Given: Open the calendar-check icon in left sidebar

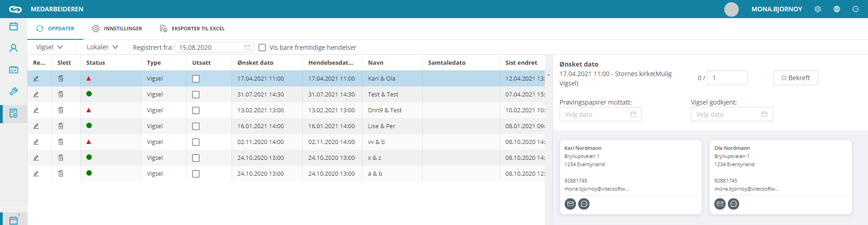Looking at the screenshot, I should point(14,70).
